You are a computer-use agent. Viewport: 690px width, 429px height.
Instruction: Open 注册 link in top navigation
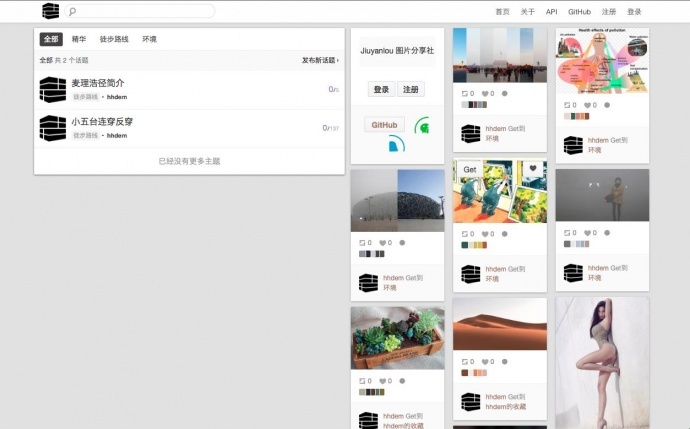coord(609,12)
